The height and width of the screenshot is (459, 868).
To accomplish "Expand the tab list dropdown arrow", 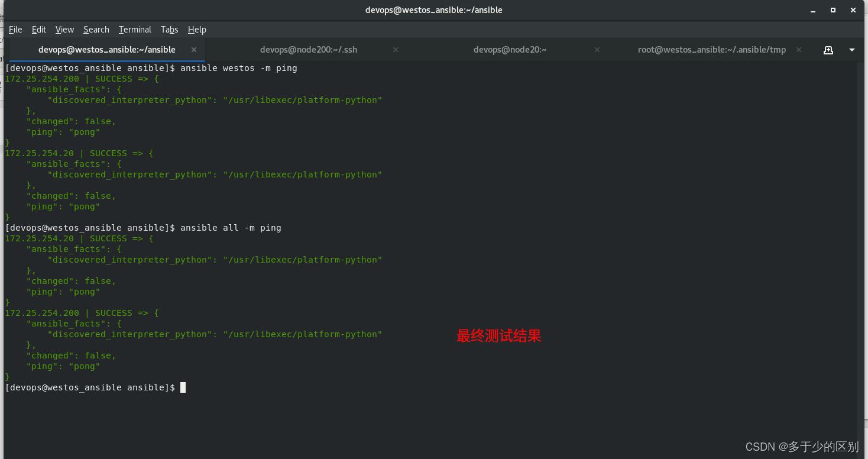I will tap(852, 50).
